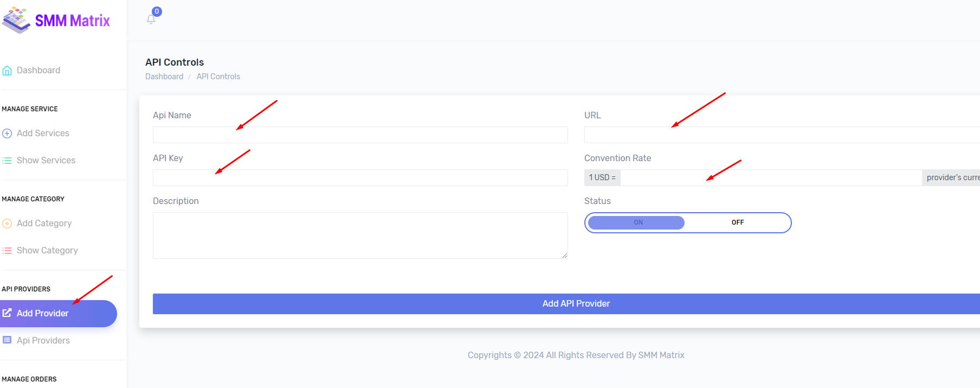Switch Status toggle to OFF
The image size is (980, 388).
pos(737,222)
